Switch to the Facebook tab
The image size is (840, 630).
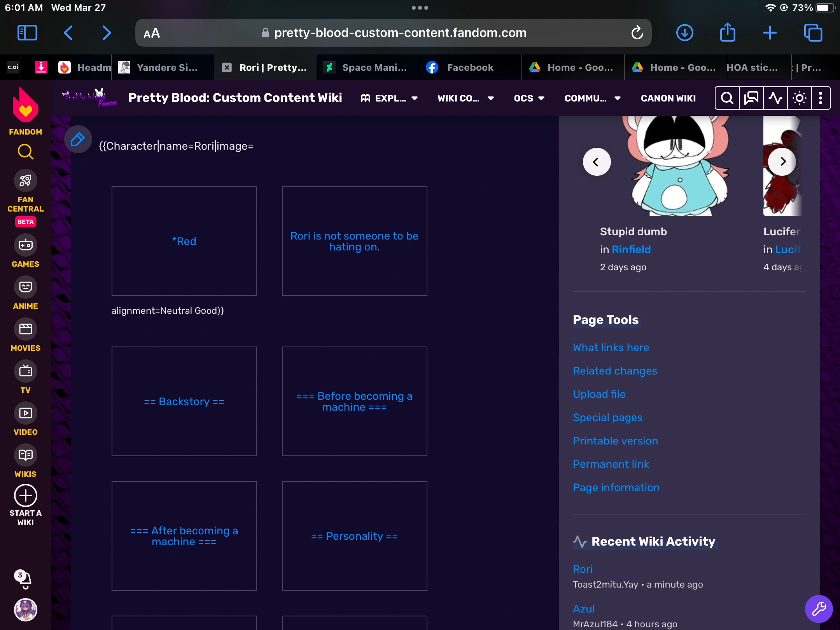coord(470,68)
